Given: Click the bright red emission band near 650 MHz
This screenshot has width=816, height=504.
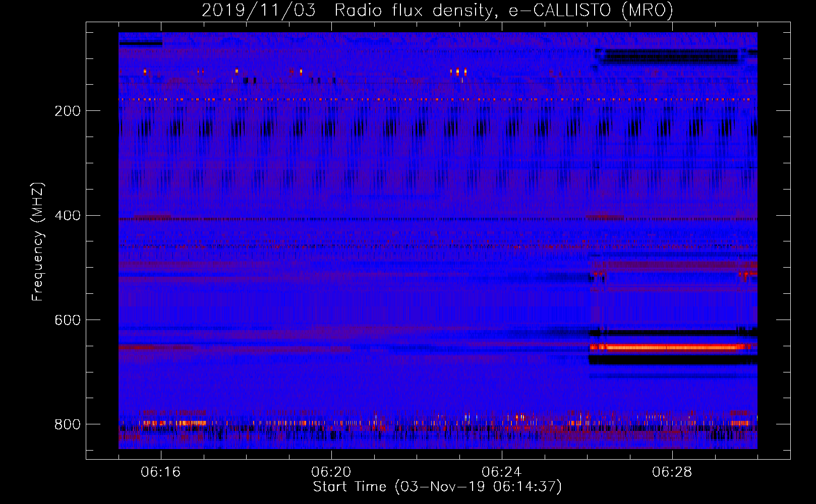Looking at the screenshot, I should [670, 347].
